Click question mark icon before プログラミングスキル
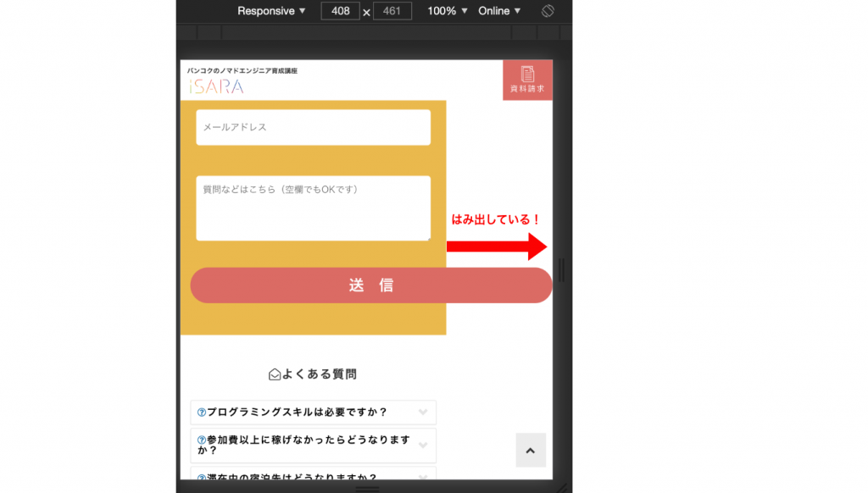The width and height of the screenshot is (868, 493). (202, 413)
